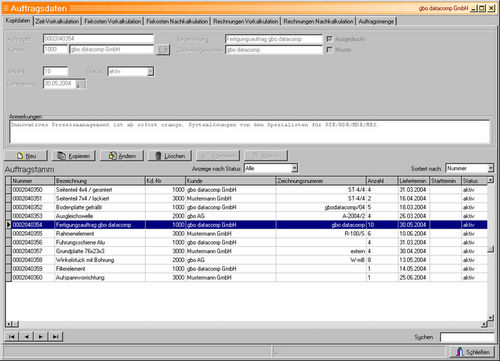The height and width of the screenshot is (361, 500).
Task: Click the Kopieren copy button
Action: pos(74,156)
